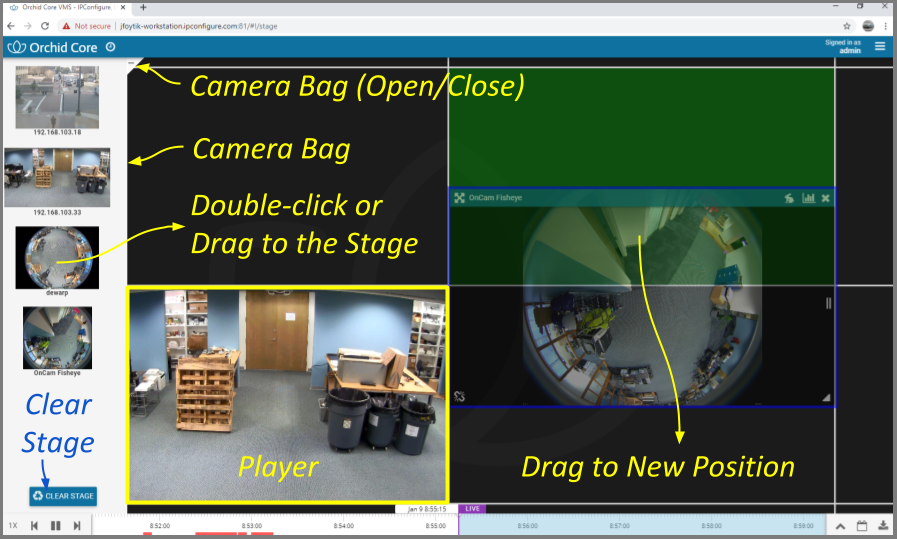Close the OnCam Fisheye player
The height and width of the screenshot is (539, 897).
[825, 198]
